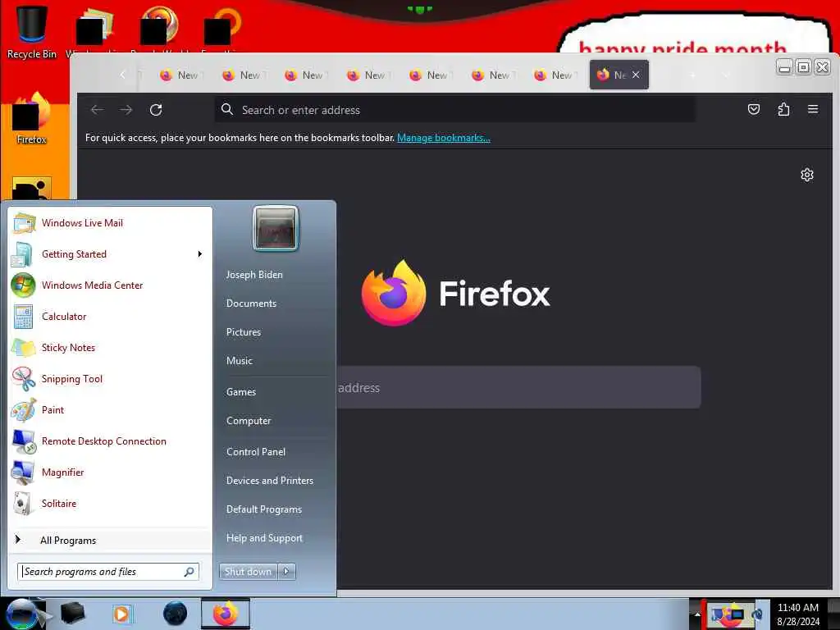Viewport: 840px width, 630px height.
Task: Click Manage bookmarks link
Action: (x=444, y=138)
